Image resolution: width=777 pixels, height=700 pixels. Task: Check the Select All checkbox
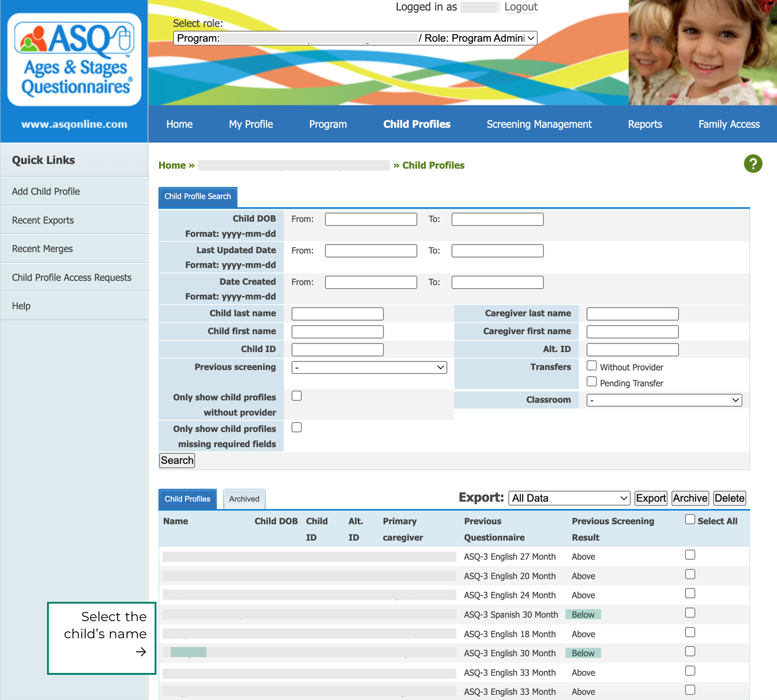(690, 519)
